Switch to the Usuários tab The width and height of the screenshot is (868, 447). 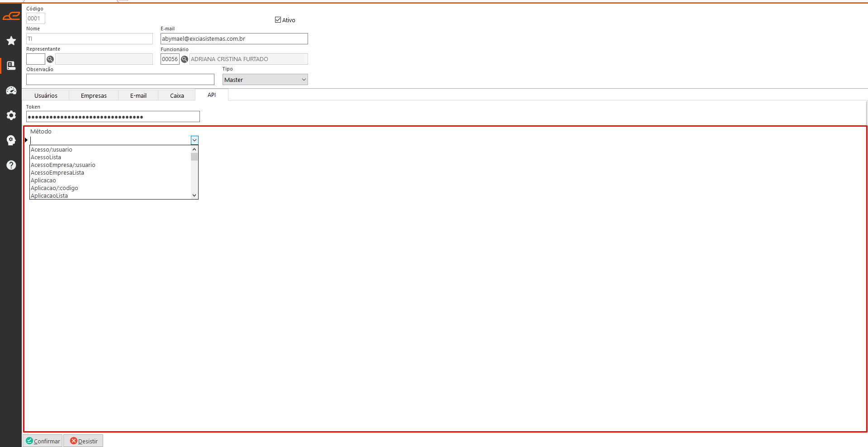pyautogui.click(x=46, y=95)
